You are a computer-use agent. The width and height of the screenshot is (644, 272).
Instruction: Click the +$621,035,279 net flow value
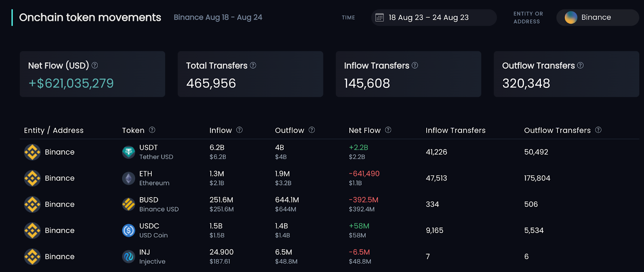tap(71, 83)
